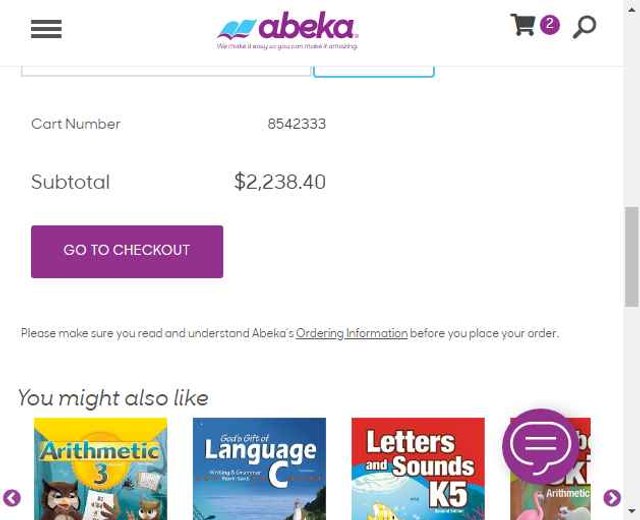Show previous carousel products arrow

click(x=12, y=498)
